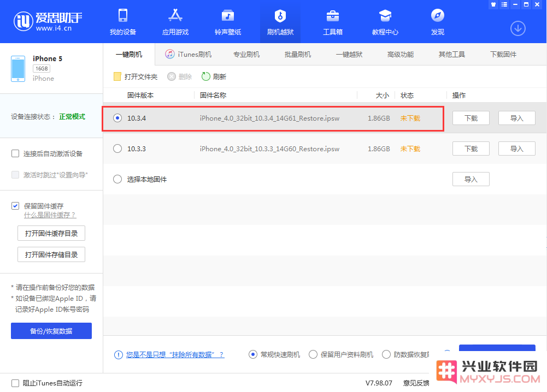The height and width of the screenshot is (392, 547).
Task: Switch to iTunes刷机 tab
Action: (x=189, y=55)
